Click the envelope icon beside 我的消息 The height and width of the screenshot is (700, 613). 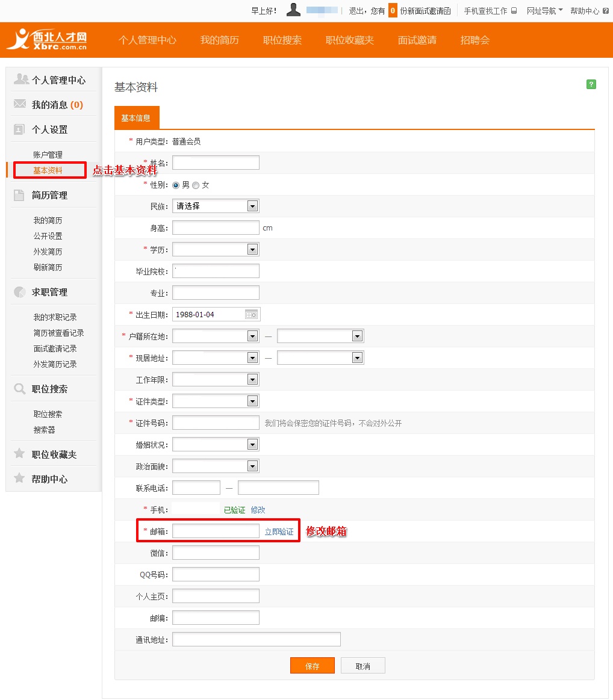[x=20, y=104]
